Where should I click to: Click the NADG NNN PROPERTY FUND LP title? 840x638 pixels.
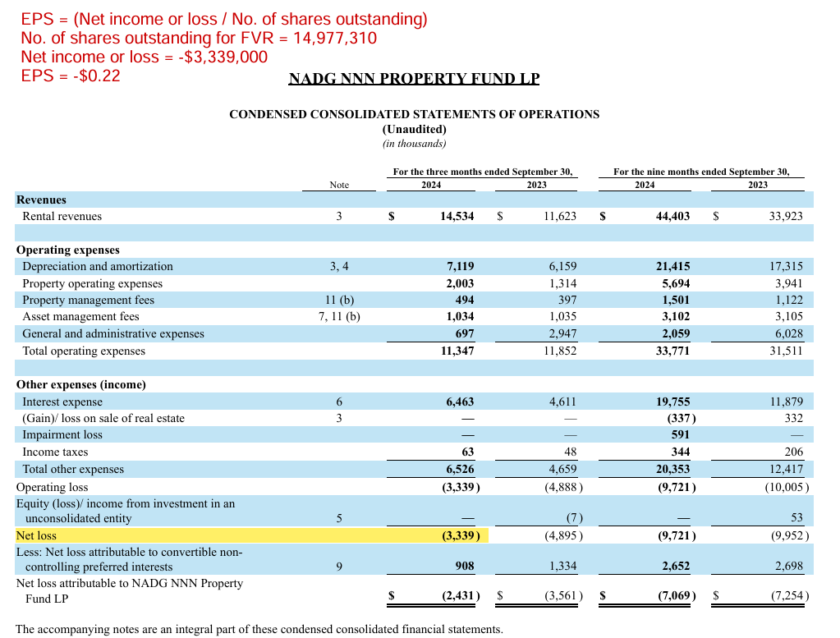click(x=414, y=78)
